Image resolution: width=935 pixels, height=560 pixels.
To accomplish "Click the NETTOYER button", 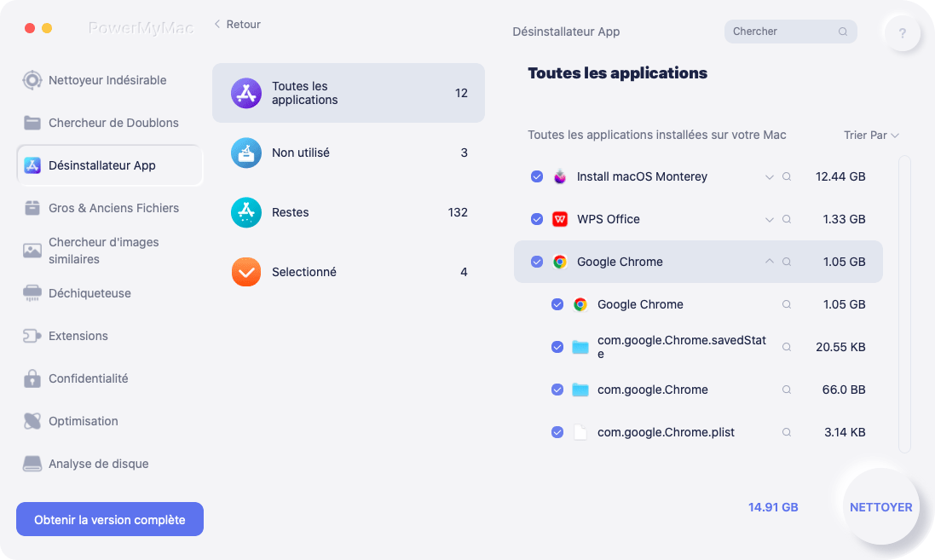I will point(880,507).
